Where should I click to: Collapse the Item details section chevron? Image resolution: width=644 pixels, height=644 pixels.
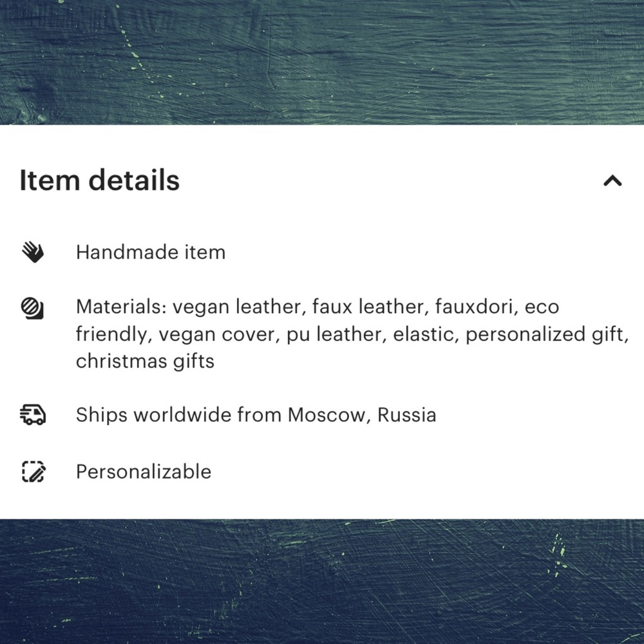[612, 181]
